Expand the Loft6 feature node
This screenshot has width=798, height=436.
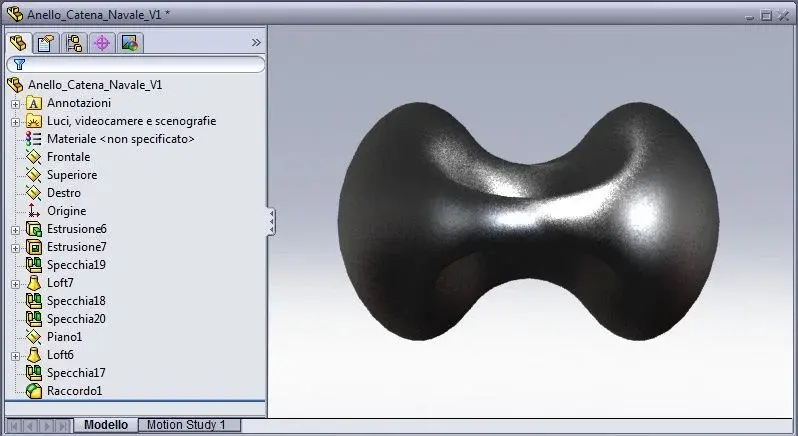pos(15,356)
